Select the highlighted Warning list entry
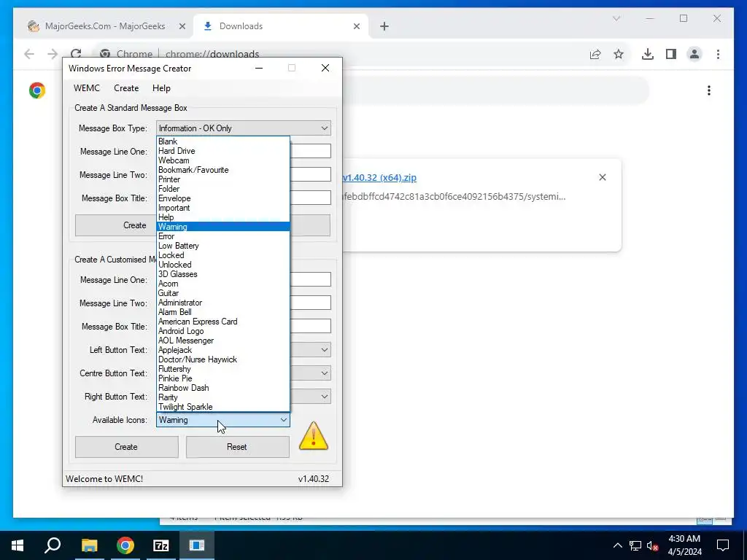This screenshot has height=560, width=747. 223,227
